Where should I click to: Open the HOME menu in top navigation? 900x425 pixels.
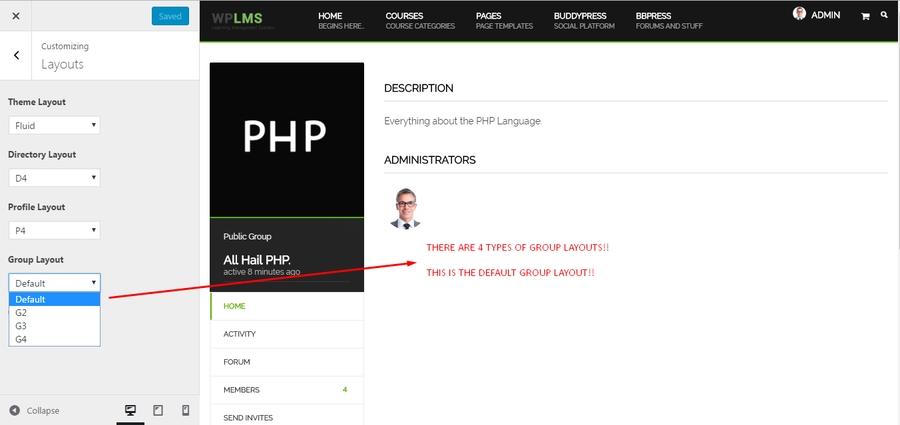pos(341,21)
